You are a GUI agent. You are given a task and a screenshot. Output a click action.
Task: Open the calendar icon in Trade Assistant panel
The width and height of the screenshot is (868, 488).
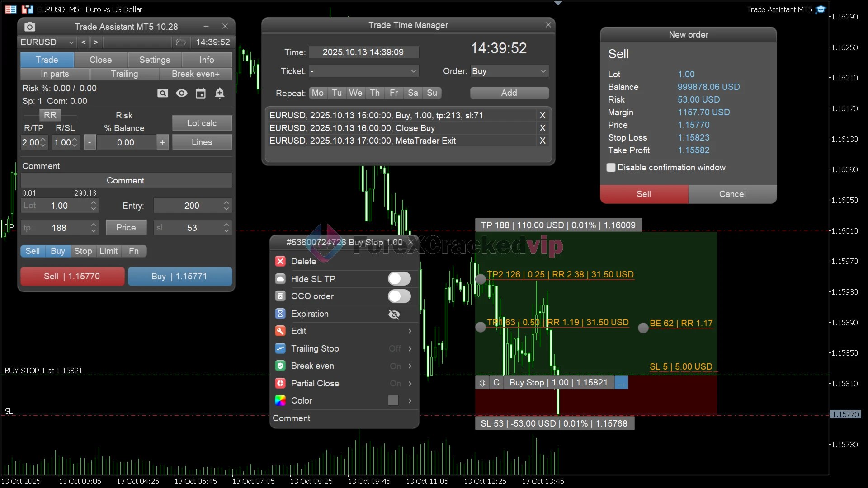pos(201,93)
